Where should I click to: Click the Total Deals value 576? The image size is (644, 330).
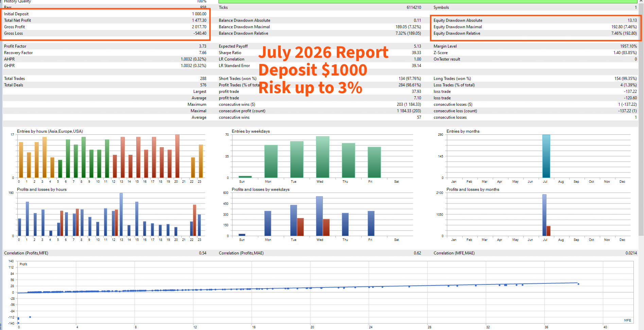[203, 85]
